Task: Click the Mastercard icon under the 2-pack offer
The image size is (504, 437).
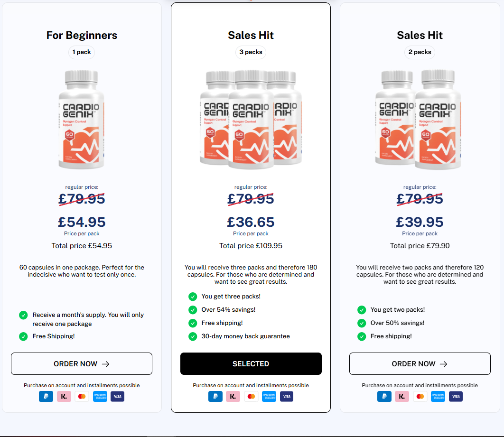Action: coord(420,396)
